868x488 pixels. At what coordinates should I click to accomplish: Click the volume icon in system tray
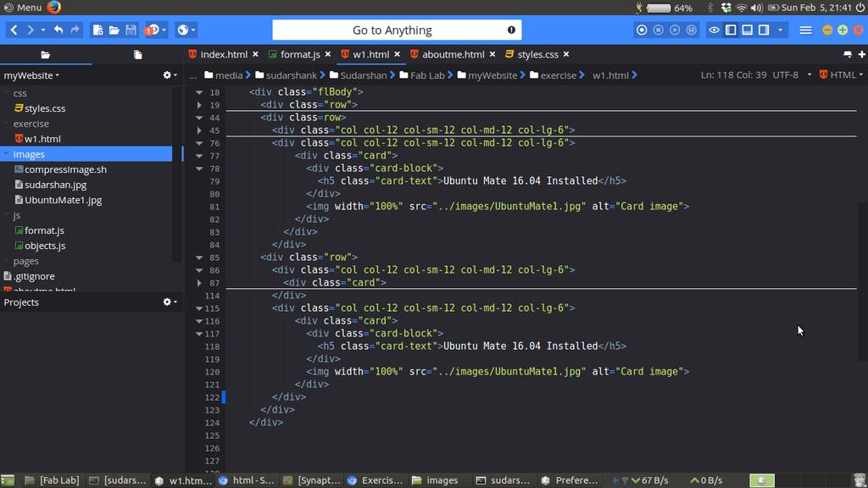point(757,8)
